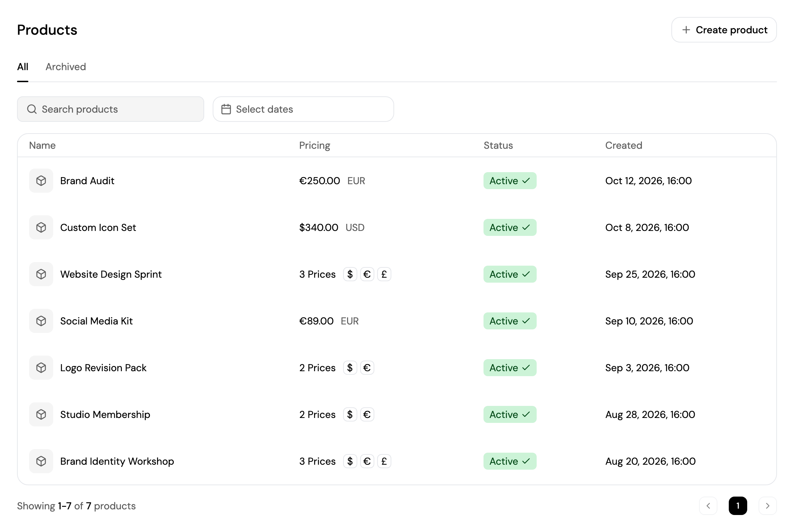Click the Created column header
794x532 pixels.
coord(624,145)
